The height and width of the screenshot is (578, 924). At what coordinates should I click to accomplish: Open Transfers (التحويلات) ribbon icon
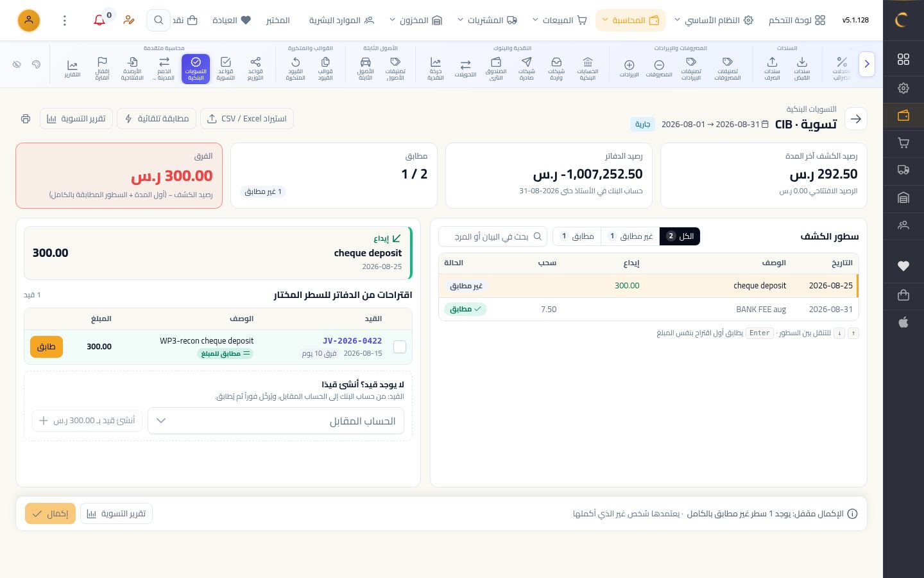click(465, 69)
